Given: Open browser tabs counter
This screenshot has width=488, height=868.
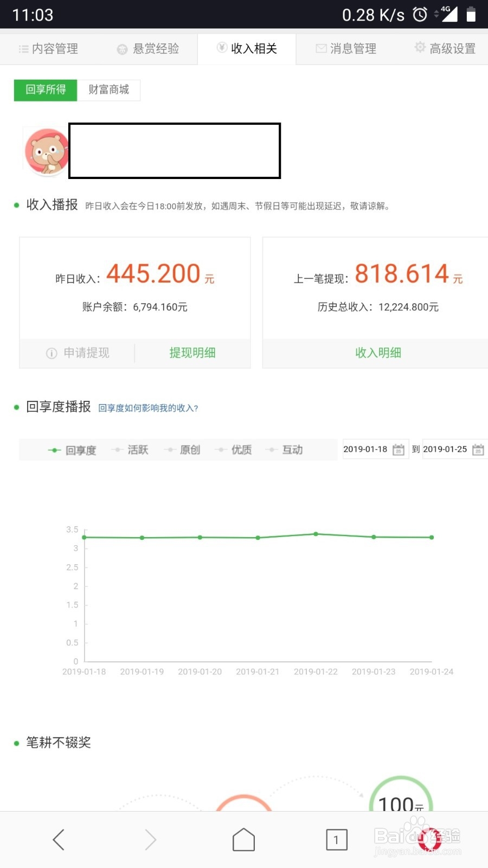Looking at the screenshot, I should [x=337, y=840].
